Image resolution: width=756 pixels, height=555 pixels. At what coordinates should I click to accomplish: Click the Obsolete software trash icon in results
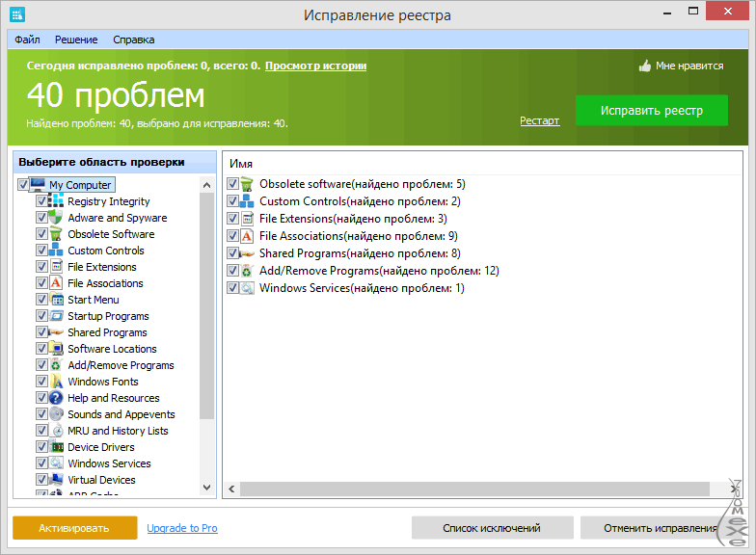click(247, 184)
